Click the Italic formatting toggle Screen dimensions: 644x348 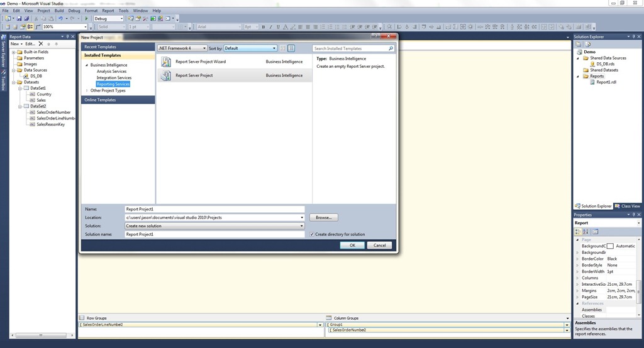(270, 27)
